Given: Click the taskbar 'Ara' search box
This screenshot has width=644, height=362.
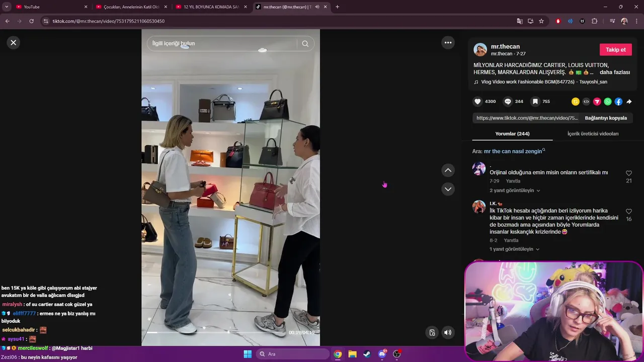Looking at the screenshot, I should coord(292,354).
